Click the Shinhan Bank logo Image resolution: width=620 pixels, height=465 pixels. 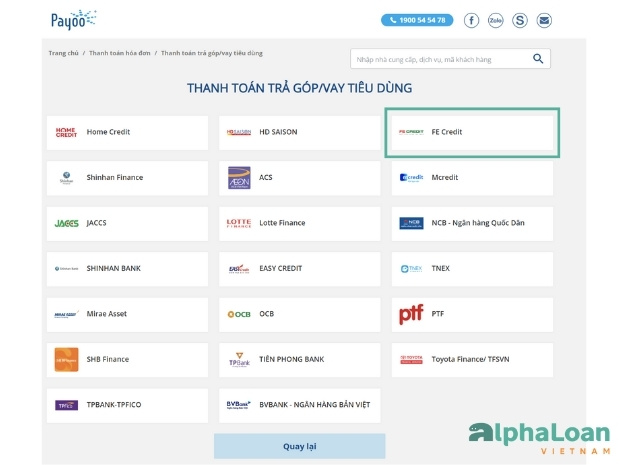click(x=66, y=269)
